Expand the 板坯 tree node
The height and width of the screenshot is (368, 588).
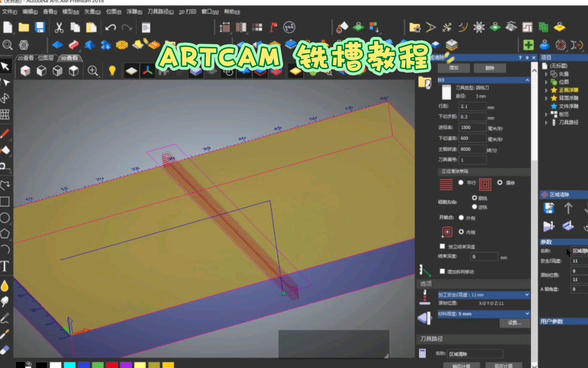click(546, 114)
